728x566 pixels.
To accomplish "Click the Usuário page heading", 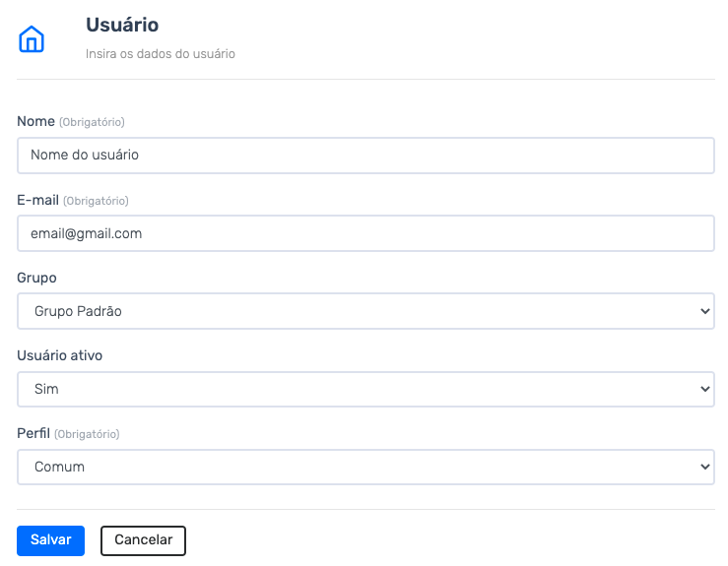I will coord(122,25).
